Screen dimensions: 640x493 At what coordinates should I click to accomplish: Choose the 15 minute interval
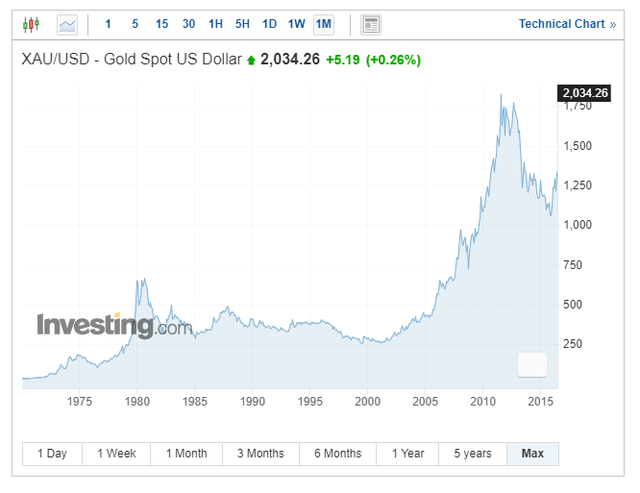tap(162, 24)
